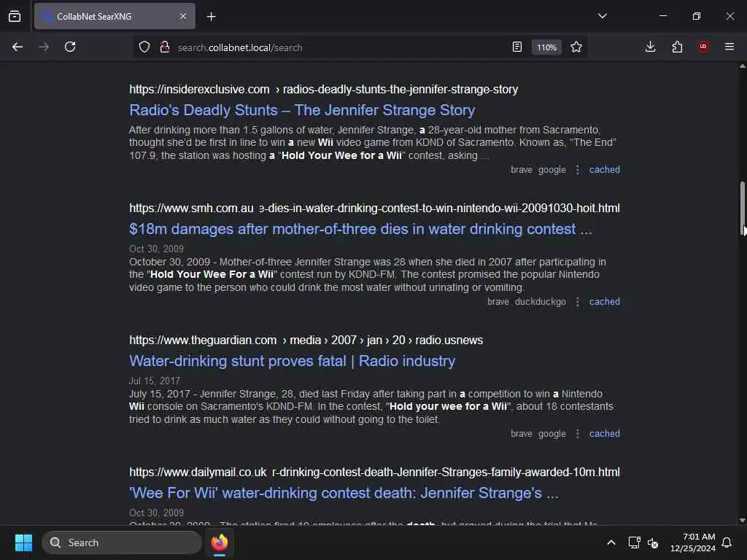Open the network status tray icon
The image size is (747, 560).
(634, 542)
